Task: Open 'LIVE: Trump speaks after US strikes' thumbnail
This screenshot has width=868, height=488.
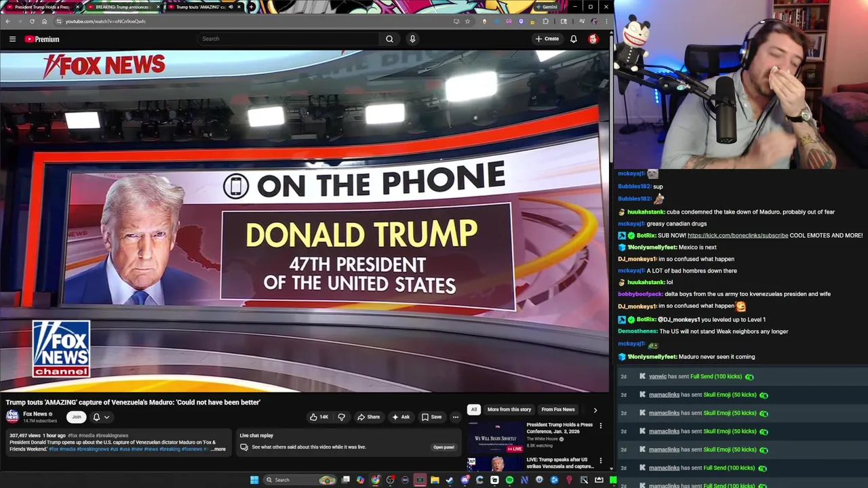Action: tap(496, 464)
